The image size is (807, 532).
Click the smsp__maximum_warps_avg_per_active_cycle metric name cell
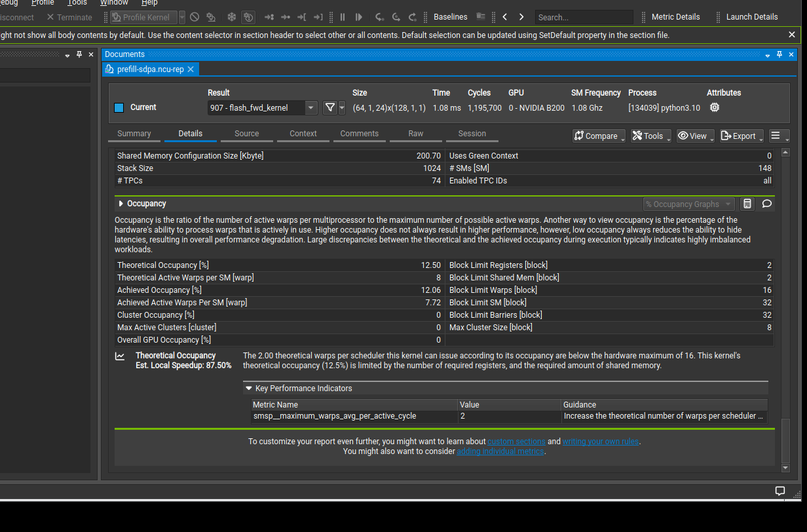click(x=354, y=416)
